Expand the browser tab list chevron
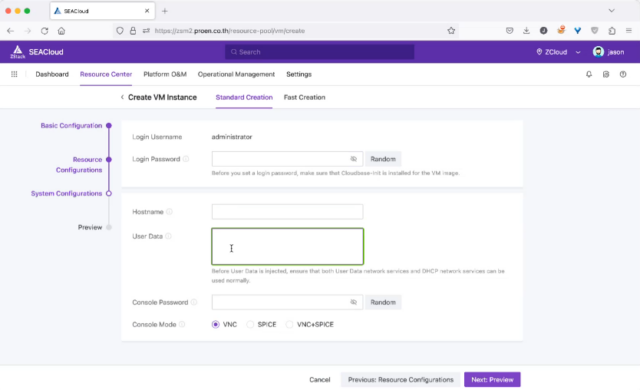The height and width of the screenshot is (390, 640). (611, 11)
